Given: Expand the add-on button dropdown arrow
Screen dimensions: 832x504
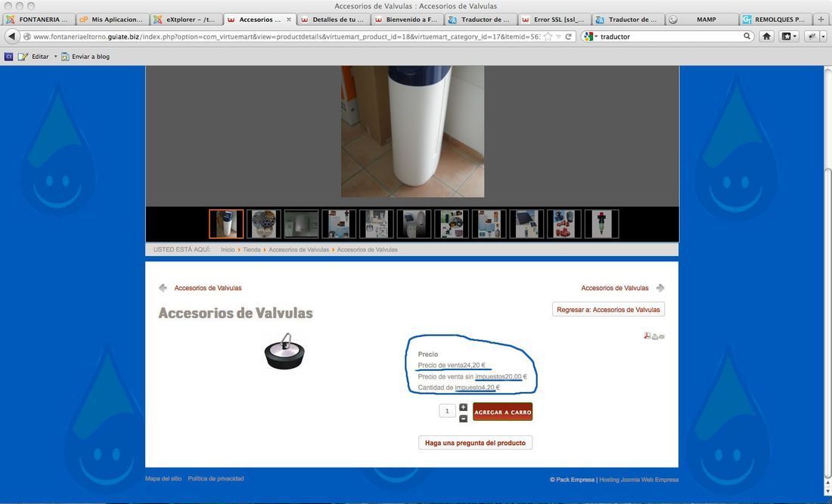Looking at the screenshot, I should point(824,36).
